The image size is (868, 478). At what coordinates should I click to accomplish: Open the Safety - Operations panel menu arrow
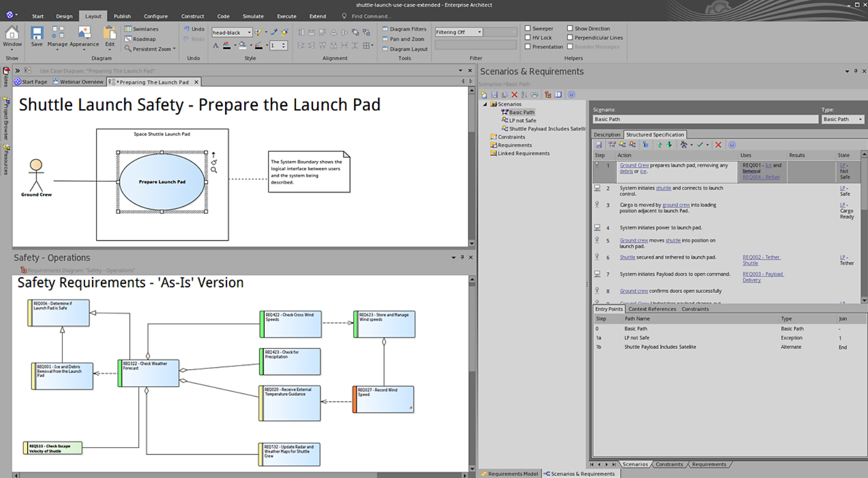[454, 257]
